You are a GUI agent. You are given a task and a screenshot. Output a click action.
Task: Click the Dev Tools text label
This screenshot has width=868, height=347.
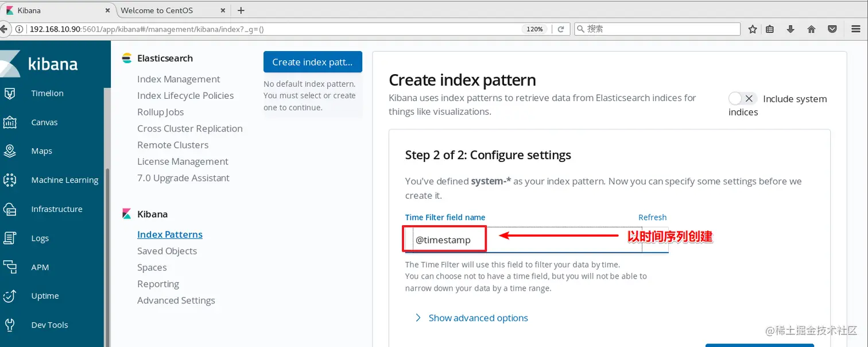50,325
